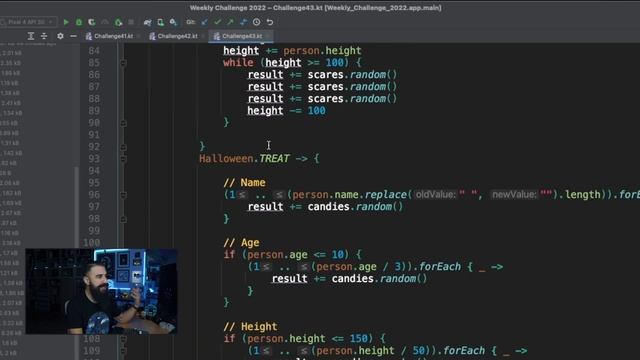Run app with coverage icon
Image resolution: width=640 pixels, height=360 pixels.
tap(92, 22)
